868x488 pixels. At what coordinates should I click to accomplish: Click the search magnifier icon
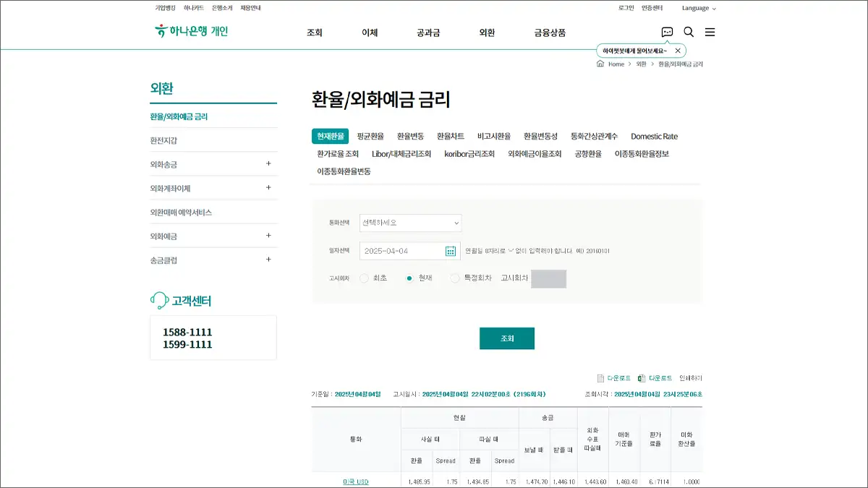coord(689,32)
